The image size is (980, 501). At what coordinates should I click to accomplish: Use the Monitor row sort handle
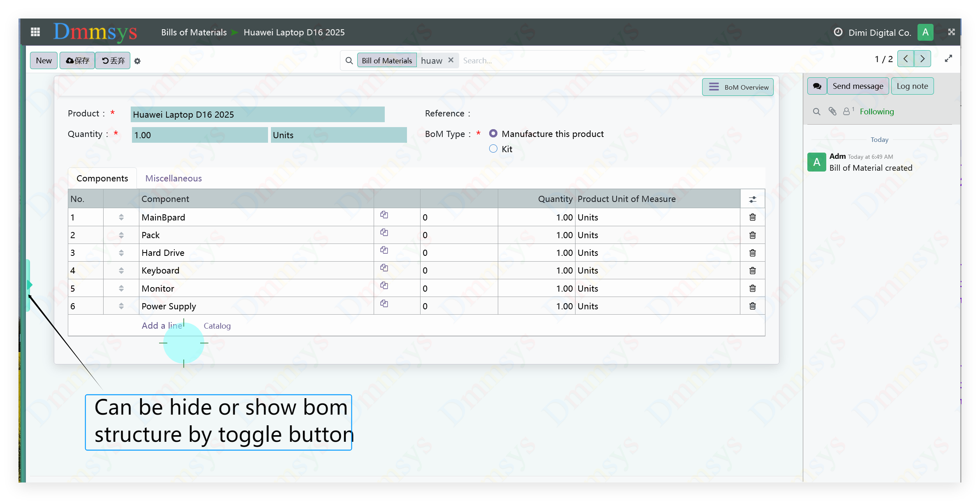[121, 288]
